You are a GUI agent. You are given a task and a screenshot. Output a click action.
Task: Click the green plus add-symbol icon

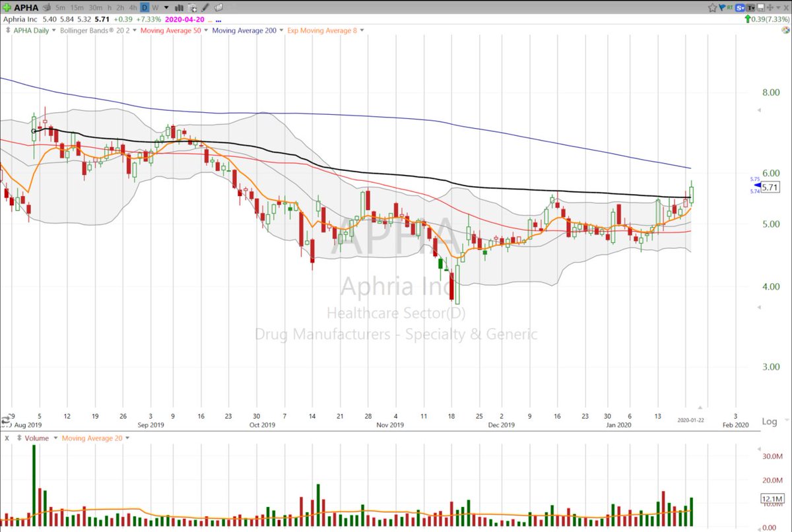pyautogui.click(x=7, y=8)
